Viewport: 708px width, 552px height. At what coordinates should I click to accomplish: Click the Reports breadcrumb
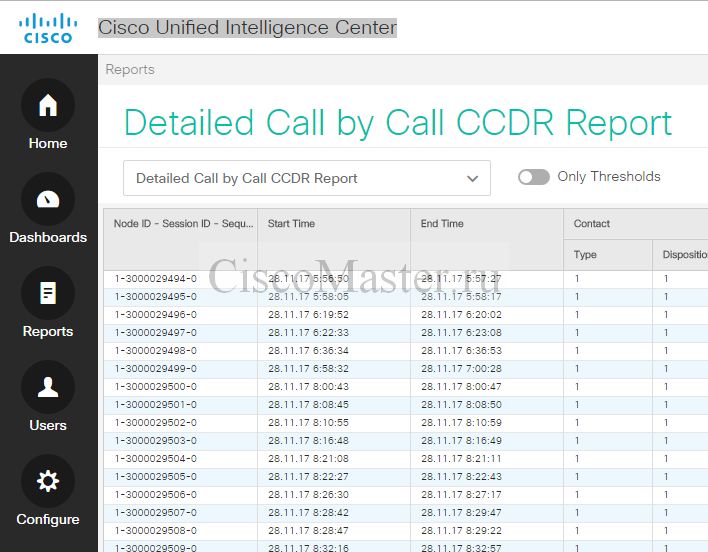[x=130, y=70]
